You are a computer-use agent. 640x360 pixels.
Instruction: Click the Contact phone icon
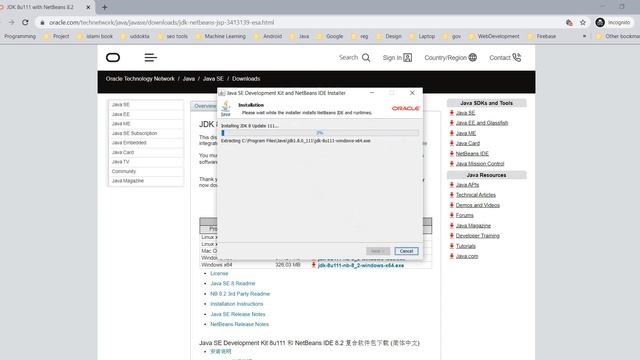click(x=517, y=58)
